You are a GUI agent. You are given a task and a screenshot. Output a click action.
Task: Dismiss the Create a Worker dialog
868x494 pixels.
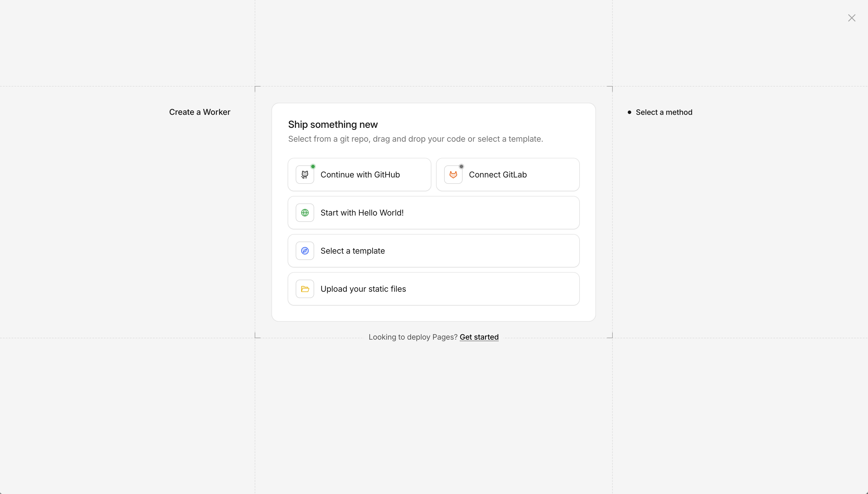click(852, 18)
